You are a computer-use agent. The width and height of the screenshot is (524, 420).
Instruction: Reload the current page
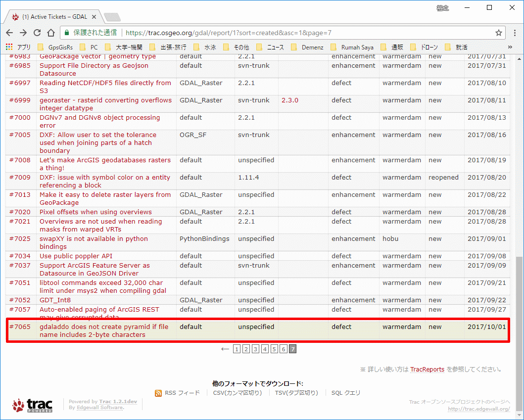coord(37,33)
